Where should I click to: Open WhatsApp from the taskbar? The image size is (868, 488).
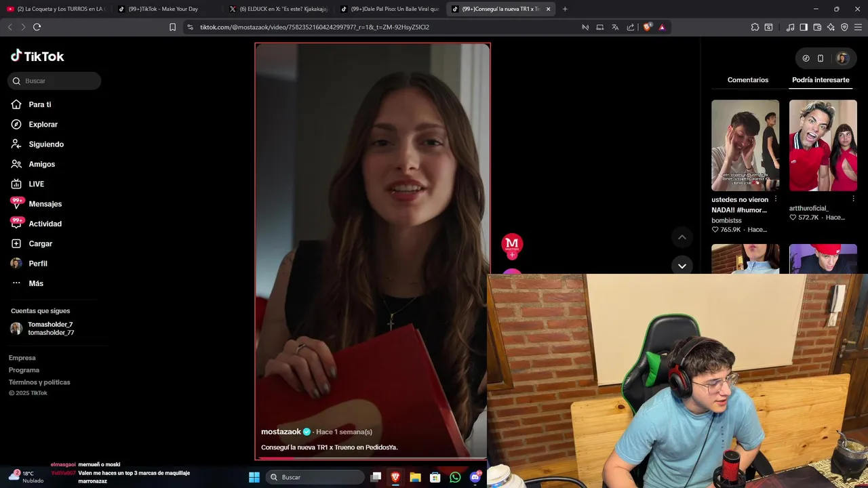click(455, 477)
